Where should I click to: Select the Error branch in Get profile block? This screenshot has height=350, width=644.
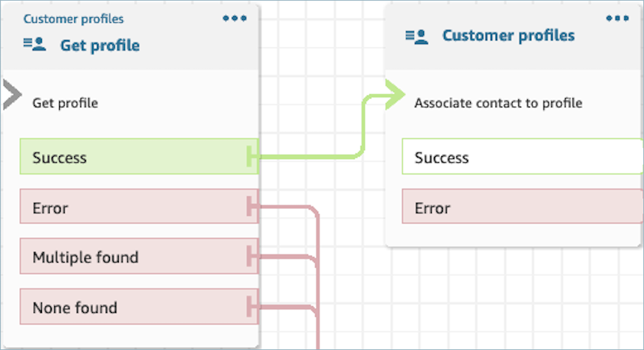pyautogui.click(x=131, y=207)
